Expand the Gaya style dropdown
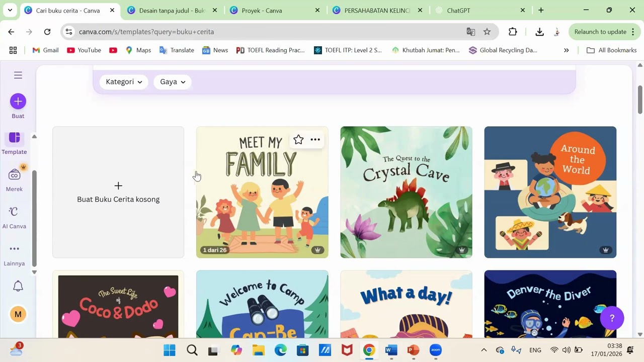644x362 pixels. pos(173,82)
